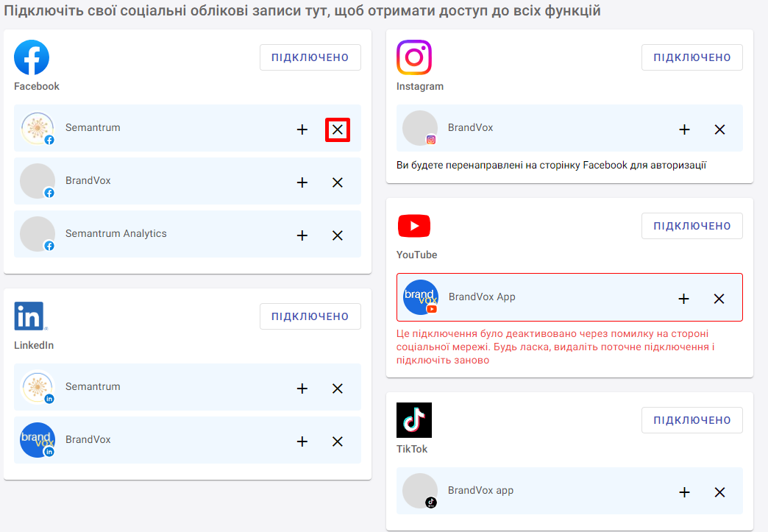Select the 'BrandVox app' TikTok account name
The height and width of the screenshot is (532, 768).
pyautogui.click(x=480, y=490)
